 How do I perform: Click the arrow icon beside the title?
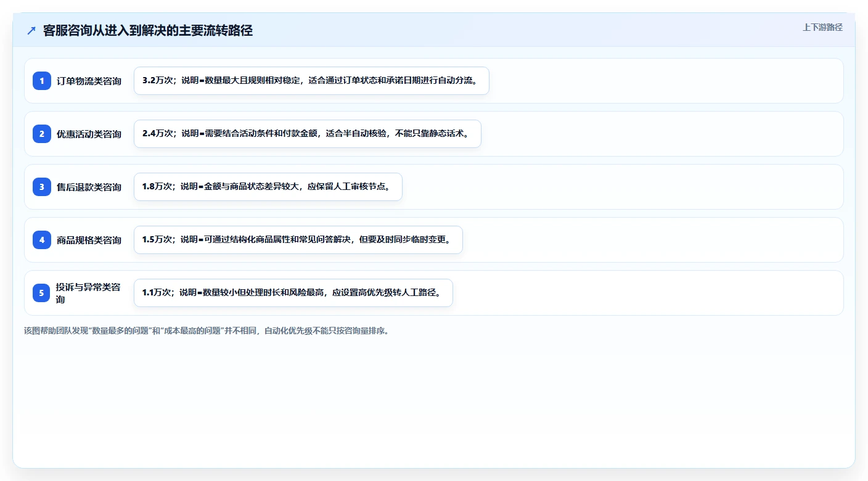pos(31,31)
